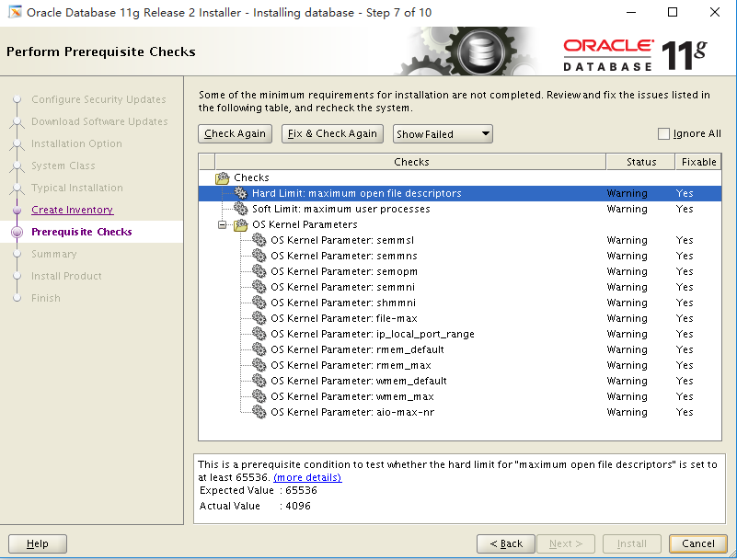Click the Prerequisite Checks step bullet icon
This screenshot has height=560, width=737.
point(17,232)
